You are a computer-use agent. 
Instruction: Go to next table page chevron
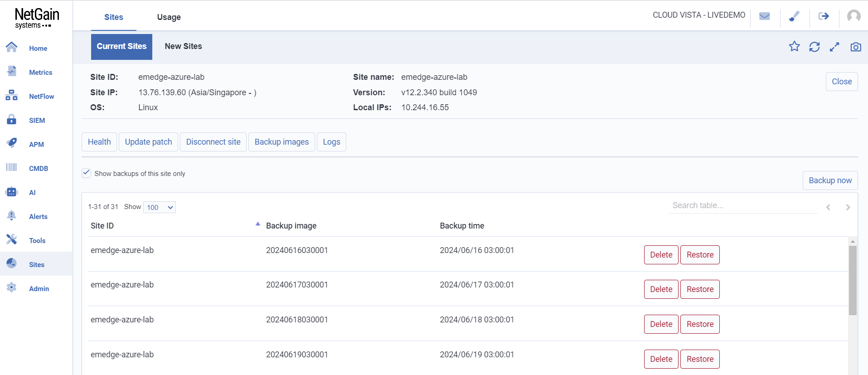tap(848, 207)
